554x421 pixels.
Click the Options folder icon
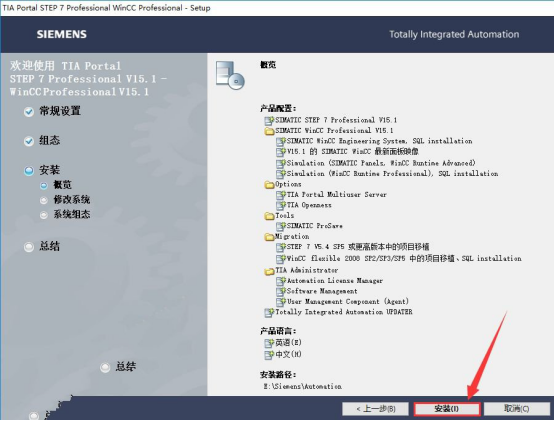tap(269, 184)
